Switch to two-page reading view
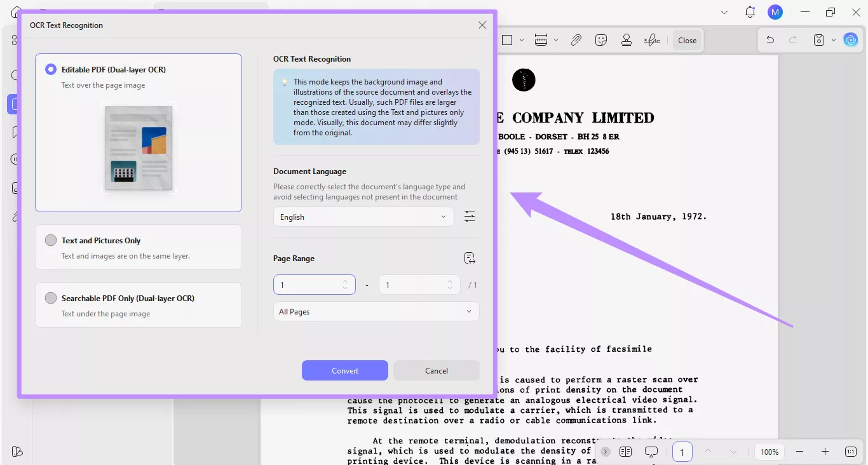The image size is (868, 465). (x=625, y=452)
